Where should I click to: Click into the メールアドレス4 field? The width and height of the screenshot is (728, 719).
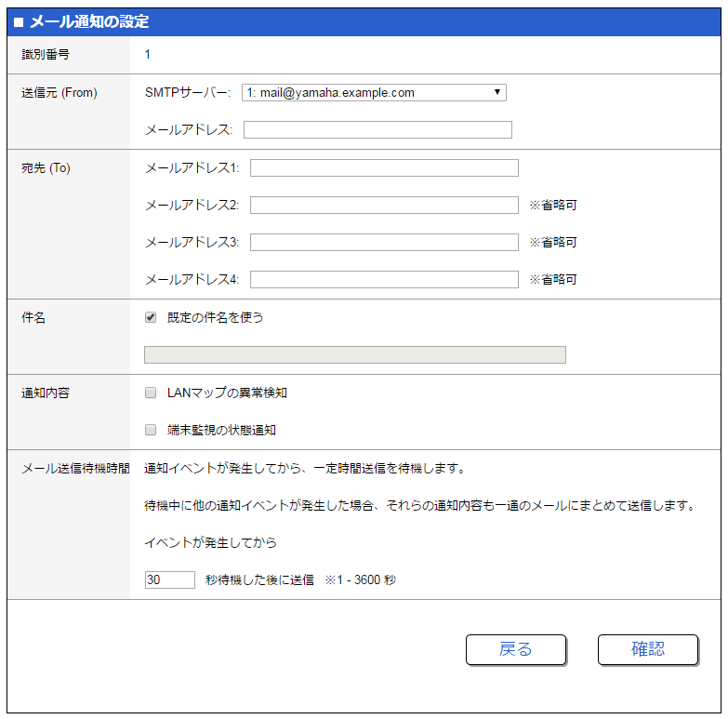pyautogui.click(x=384, y=279)
